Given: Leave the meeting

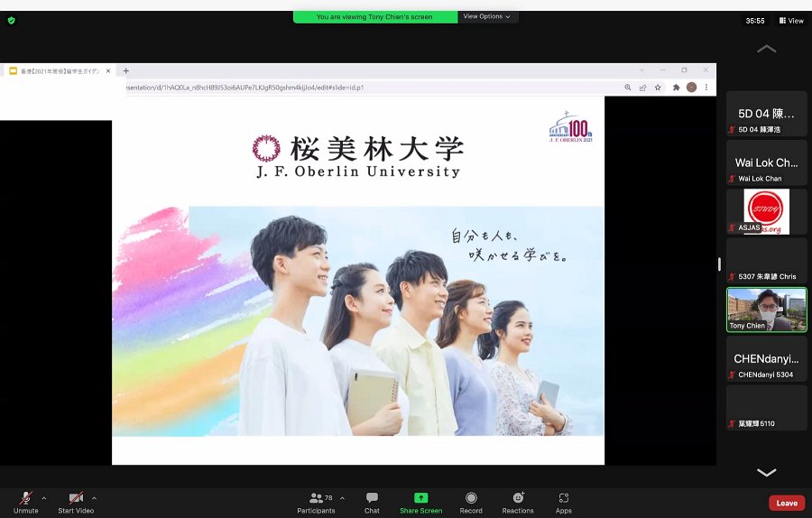Looking at the screenshot, I should 787,503.
